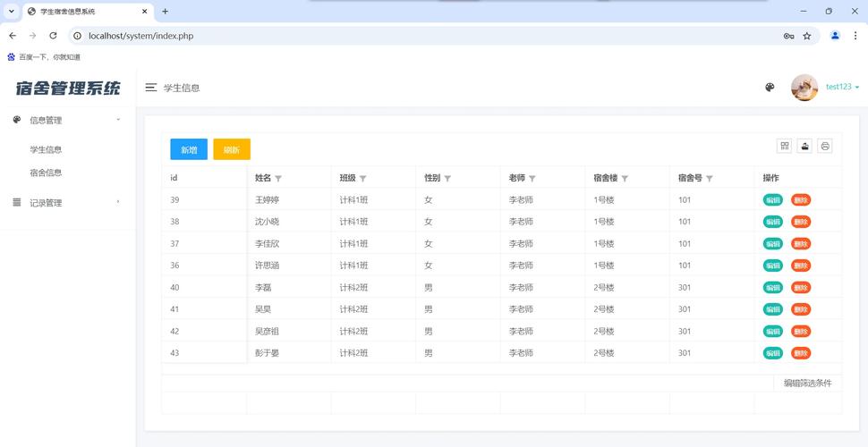Open a new browser tab with plus

pos(165,11)
